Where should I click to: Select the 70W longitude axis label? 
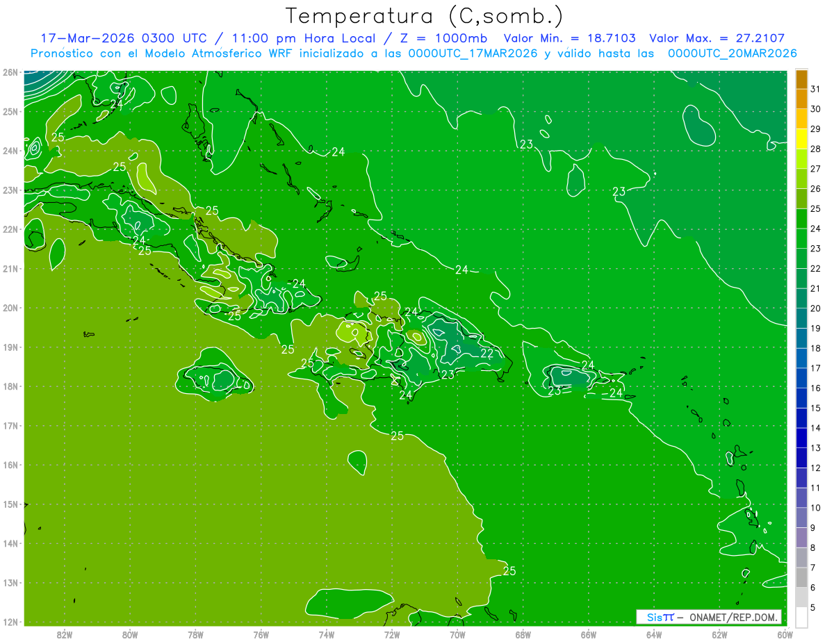point(457,634)
